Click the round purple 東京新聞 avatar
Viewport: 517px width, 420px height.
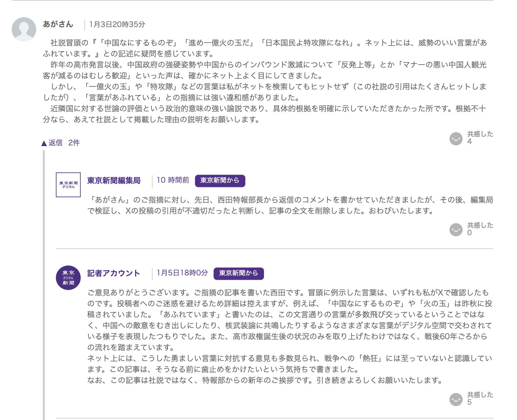[x=68, y=278]
